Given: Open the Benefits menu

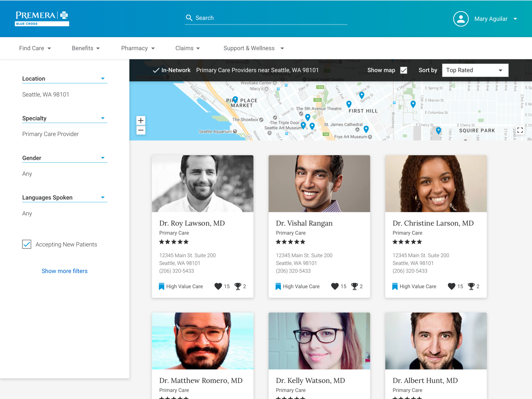Looking at the screenshot, I should pos(86,48).
